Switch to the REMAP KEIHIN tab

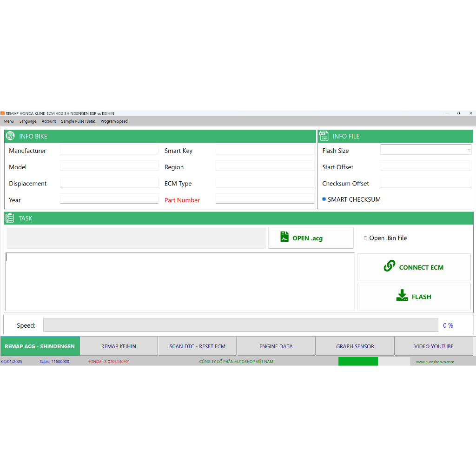(x=119, y=346)
